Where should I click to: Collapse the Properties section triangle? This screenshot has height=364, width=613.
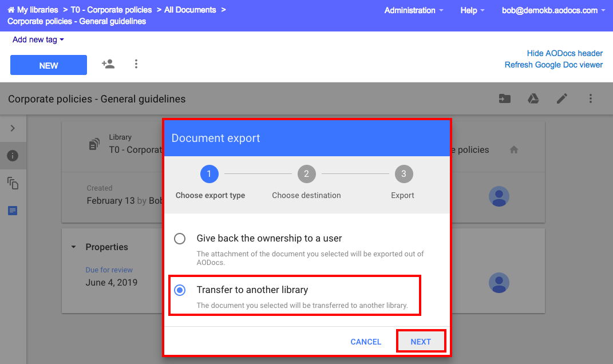click(x=73, y=247)
